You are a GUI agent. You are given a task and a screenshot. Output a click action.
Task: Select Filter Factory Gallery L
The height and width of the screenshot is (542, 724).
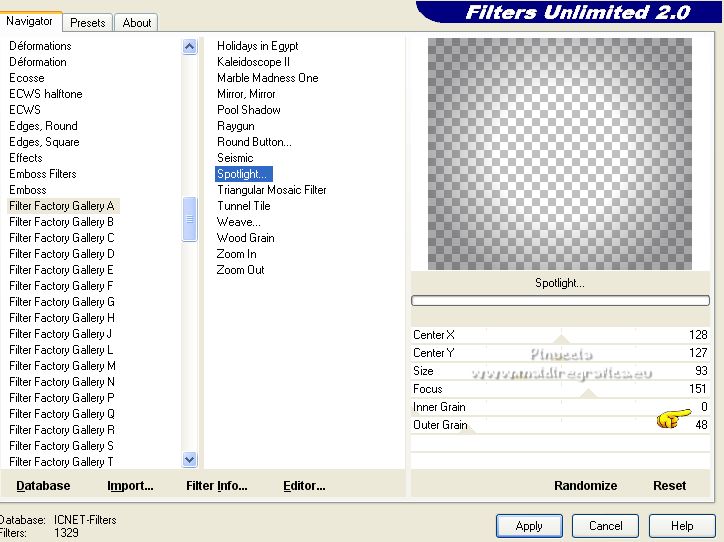pos(61,350)
